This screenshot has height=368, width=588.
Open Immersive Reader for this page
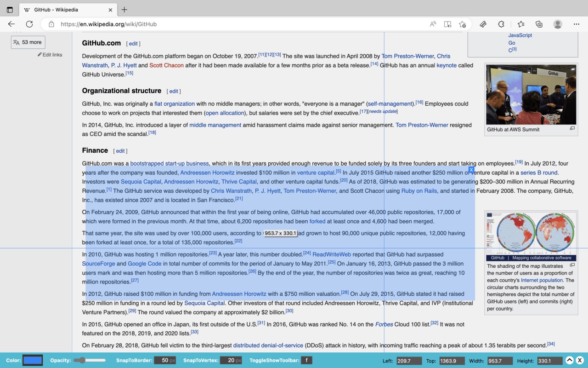tap(447, 24)
